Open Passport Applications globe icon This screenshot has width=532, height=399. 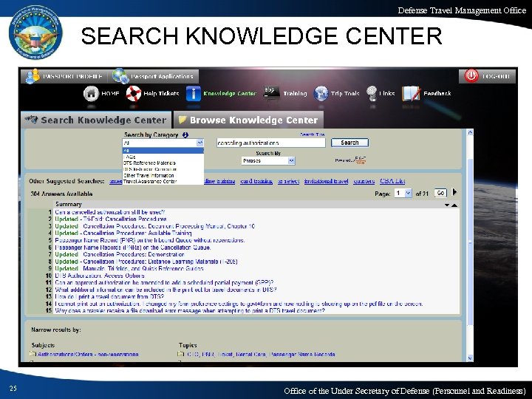click(x=120, y=76)
